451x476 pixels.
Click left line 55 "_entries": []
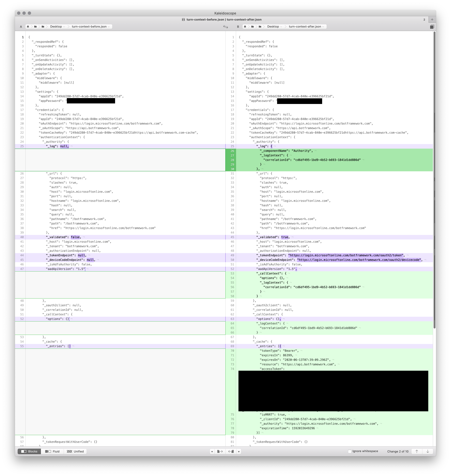[x=58, y=346]
